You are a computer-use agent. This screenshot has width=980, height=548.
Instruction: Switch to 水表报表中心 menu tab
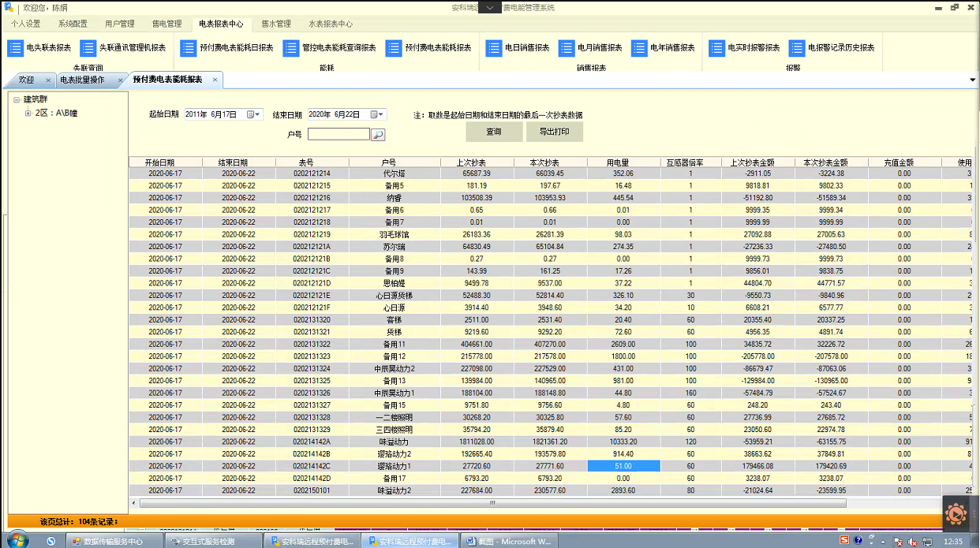tap(331, 24)
